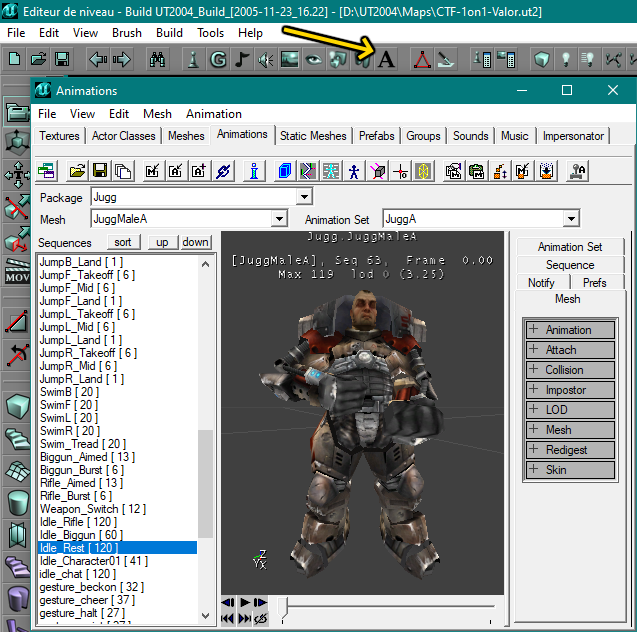The image size is (637, 632).
Task: Click the sort button above Sequences
Action: tap(123, 242)
